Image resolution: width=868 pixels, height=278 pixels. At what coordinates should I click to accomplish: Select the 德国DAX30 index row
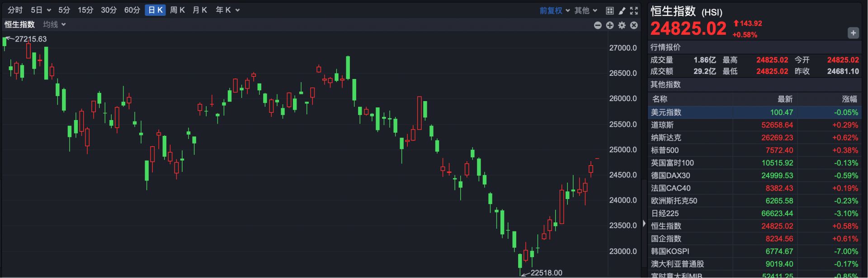tap(755, 176)
